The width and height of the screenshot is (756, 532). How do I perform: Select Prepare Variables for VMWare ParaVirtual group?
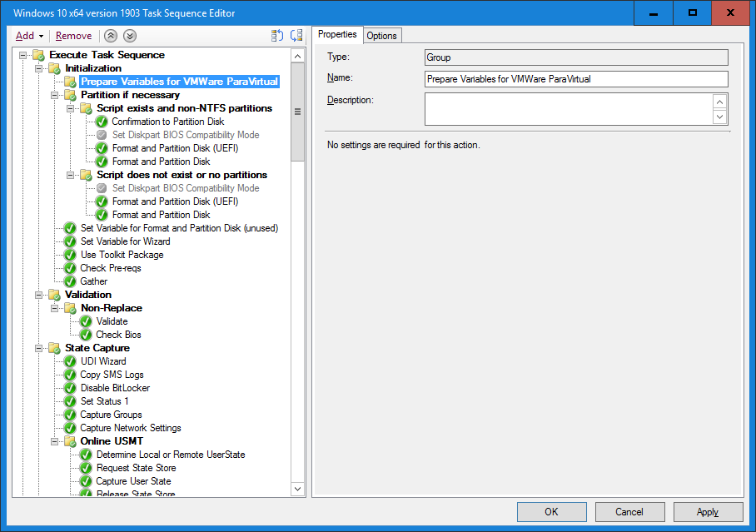point(179,82)
